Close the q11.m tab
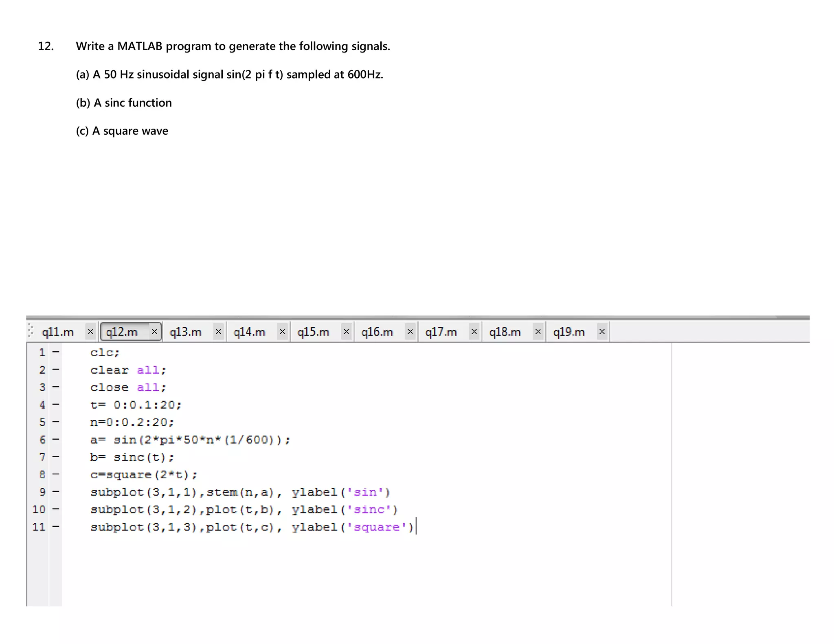The image size is (834, 644). (x=90, y=332)
